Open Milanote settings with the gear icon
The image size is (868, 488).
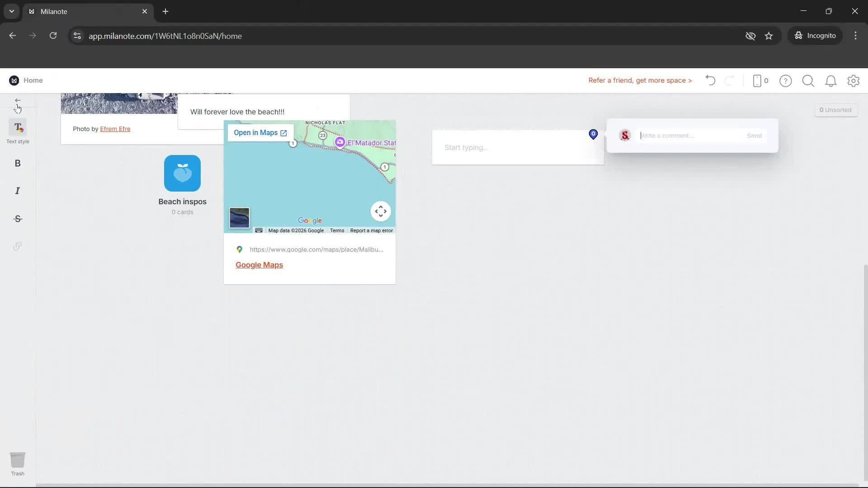(x=854, y=81)
